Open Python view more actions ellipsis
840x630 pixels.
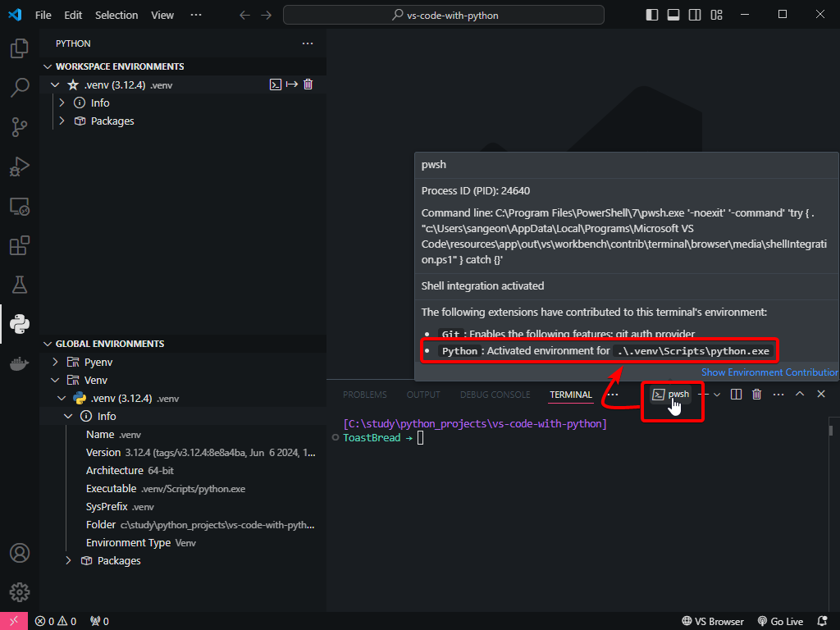(x=308, y=43)
